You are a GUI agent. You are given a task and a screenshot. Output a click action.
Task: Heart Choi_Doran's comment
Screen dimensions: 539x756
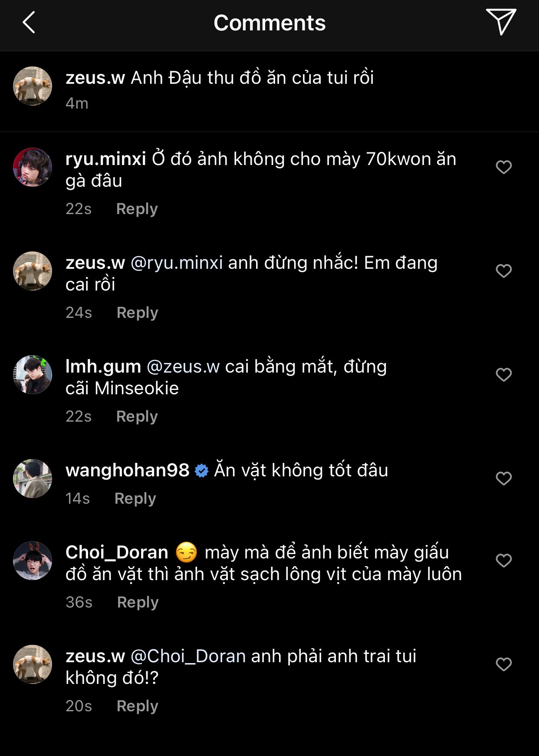click(503, 561)
